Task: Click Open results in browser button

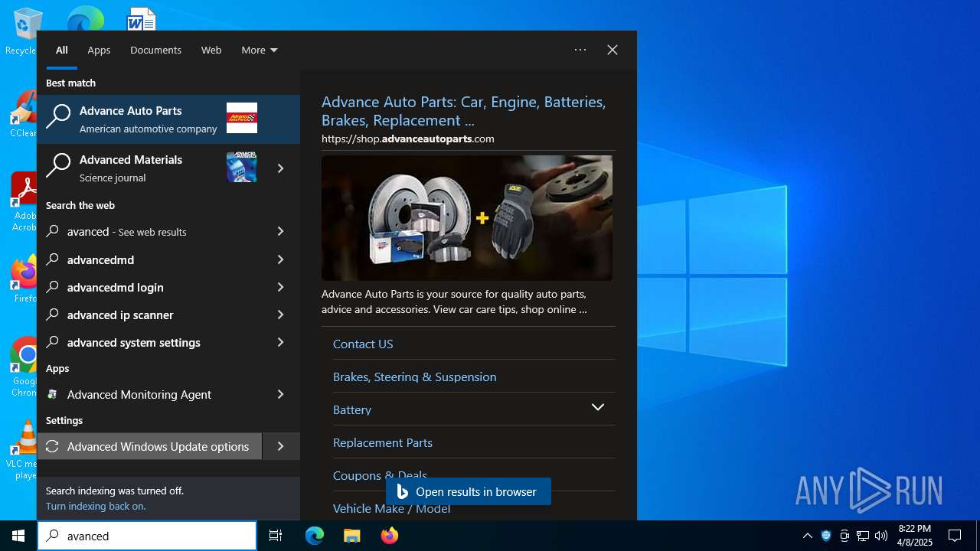Action: [x=469, y=491]
